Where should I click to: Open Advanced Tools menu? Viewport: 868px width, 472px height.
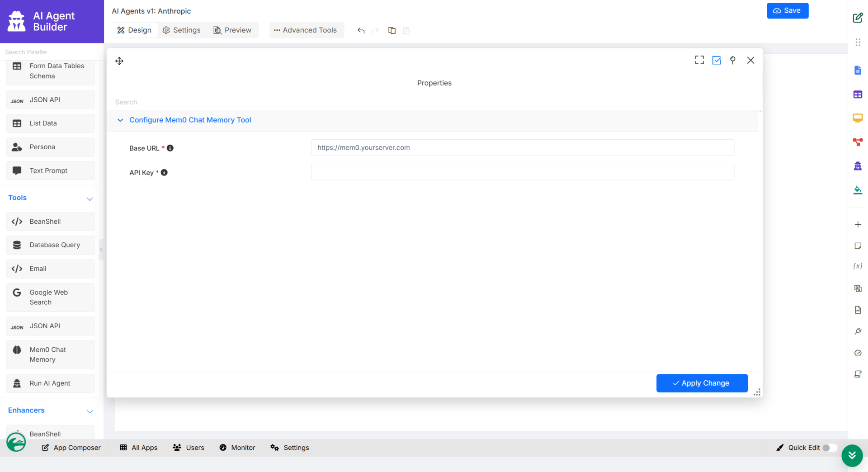[x=306, y=30]
